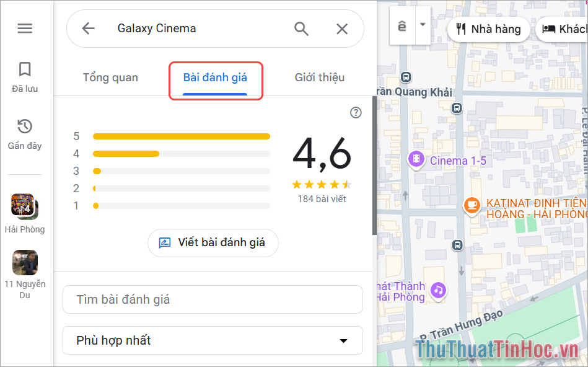Click the rating help question mark icon

(356, 113)
